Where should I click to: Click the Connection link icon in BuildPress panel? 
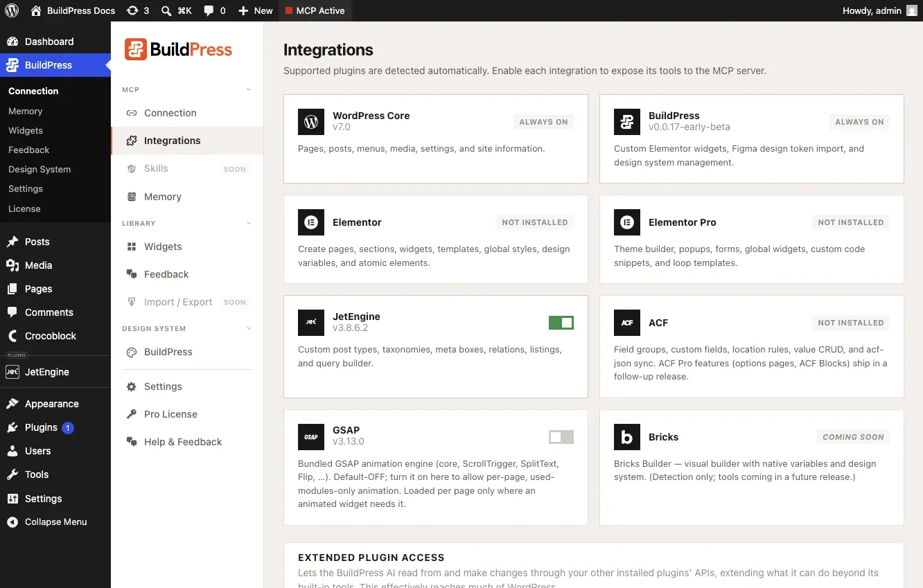point(132,113)
